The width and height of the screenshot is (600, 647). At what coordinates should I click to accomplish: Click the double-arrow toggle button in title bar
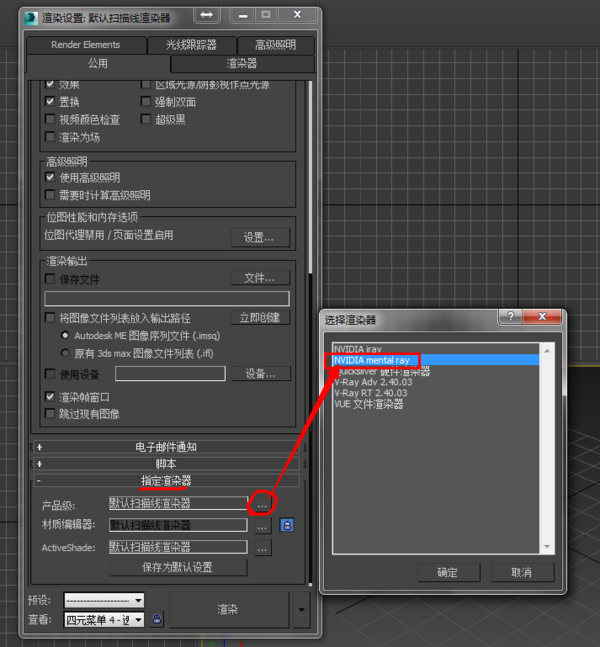click(206, 15)
